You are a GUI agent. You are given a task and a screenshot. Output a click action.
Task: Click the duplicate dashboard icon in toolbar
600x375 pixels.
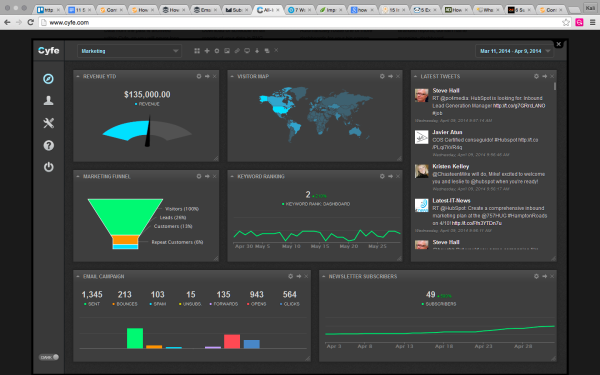click(x=267, y=51)
